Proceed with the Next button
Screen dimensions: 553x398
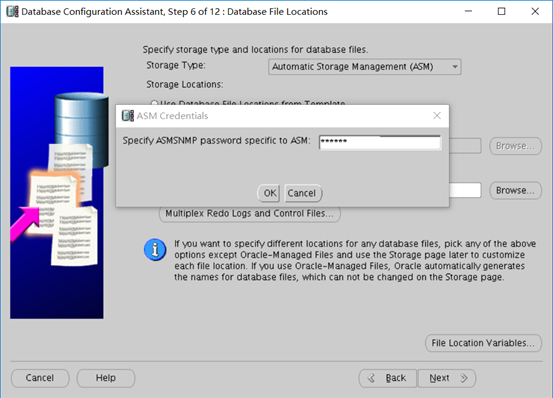[x=447, y=378]
